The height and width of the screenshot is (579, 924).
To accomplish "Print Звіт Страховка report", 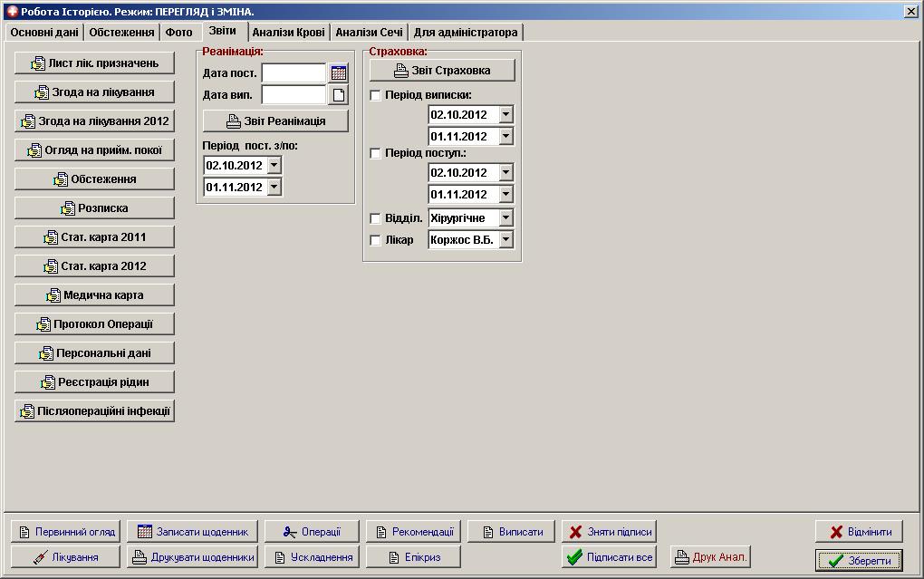I will (x=442, y=70).
